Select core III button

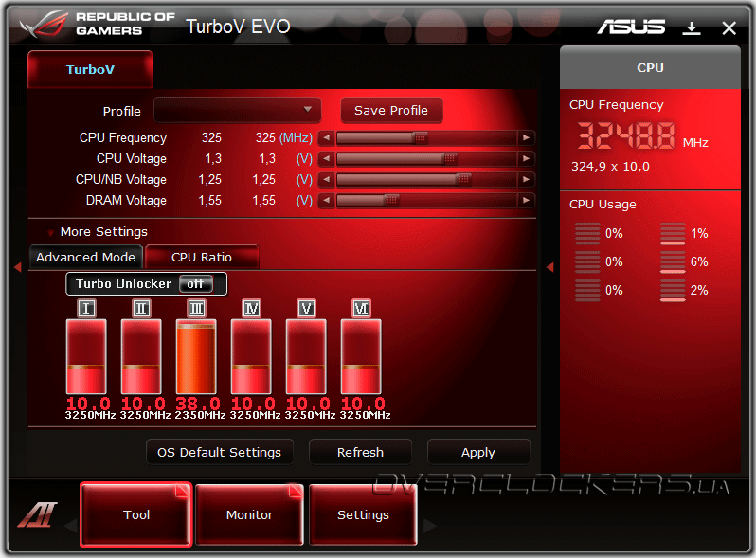tap(196, 308)
